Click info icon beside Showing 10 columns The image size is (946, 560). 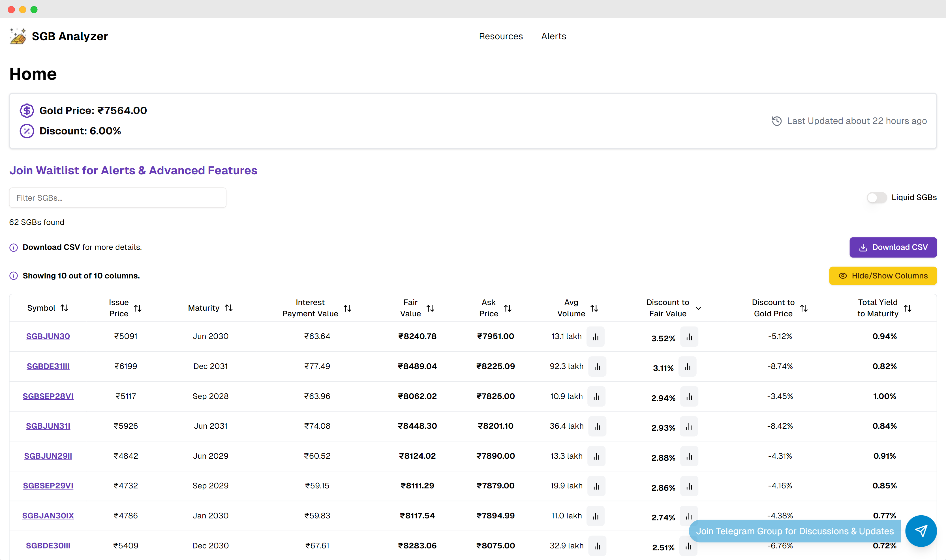(14, 276)
